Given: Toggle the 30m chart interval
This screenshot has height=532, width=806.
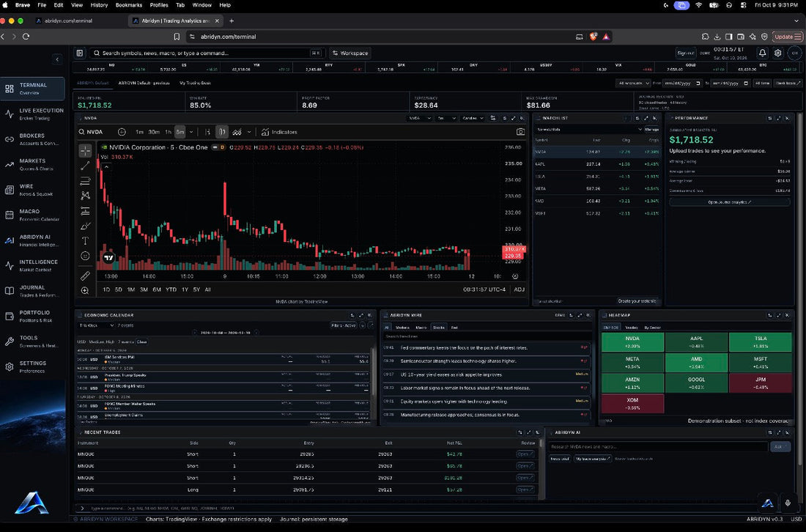Looking at the screenshot, I should click(154, 132).
